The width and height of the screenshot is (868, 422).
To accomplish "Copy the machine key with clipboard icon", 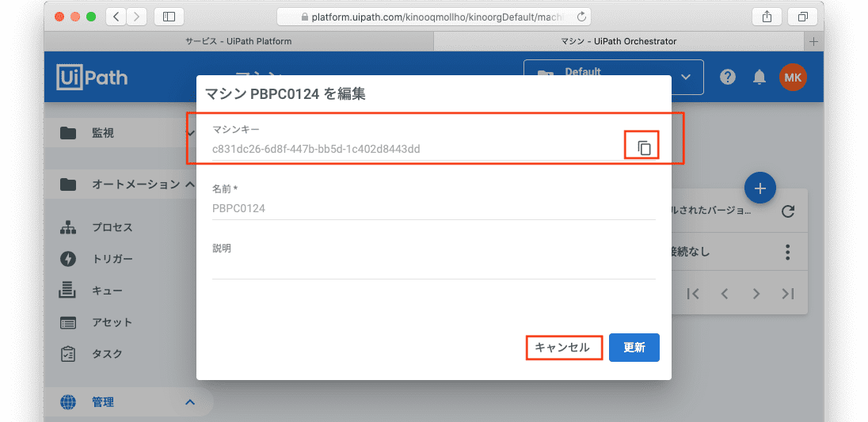I will point(643,148).
